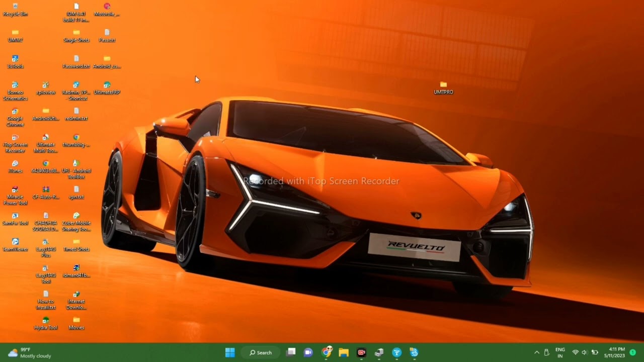Open the vpn.txt file
This screenshot has height=362, width=644.
pyautogui.click(x=76, y=193)
